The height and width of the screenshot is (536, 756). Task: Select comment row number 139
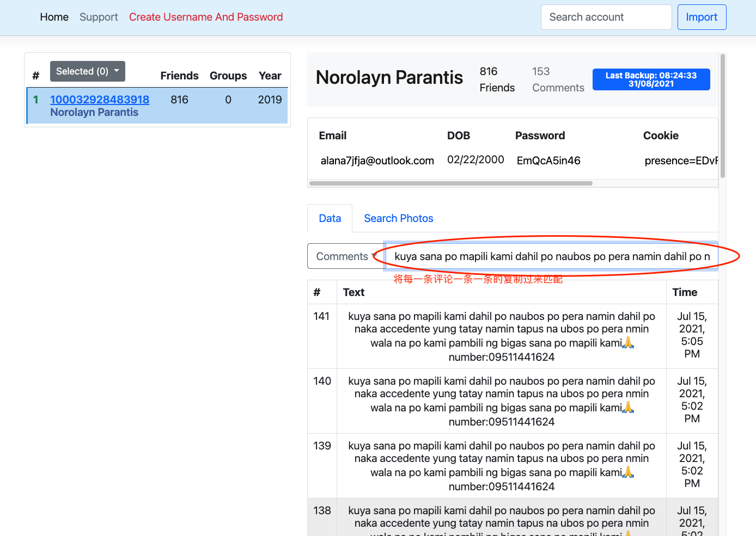[x=322, y=446]
